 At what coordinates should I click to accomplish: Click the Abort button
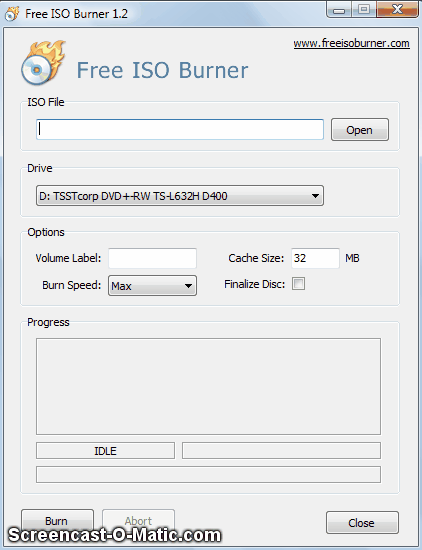pyautogui.click(x=138, y=521)
